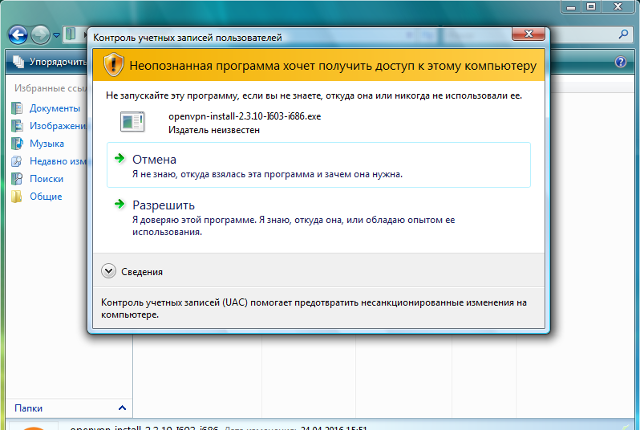Click the Издатель неизвестен text
This screenshot has height=430, width=640.
[214, 130]
